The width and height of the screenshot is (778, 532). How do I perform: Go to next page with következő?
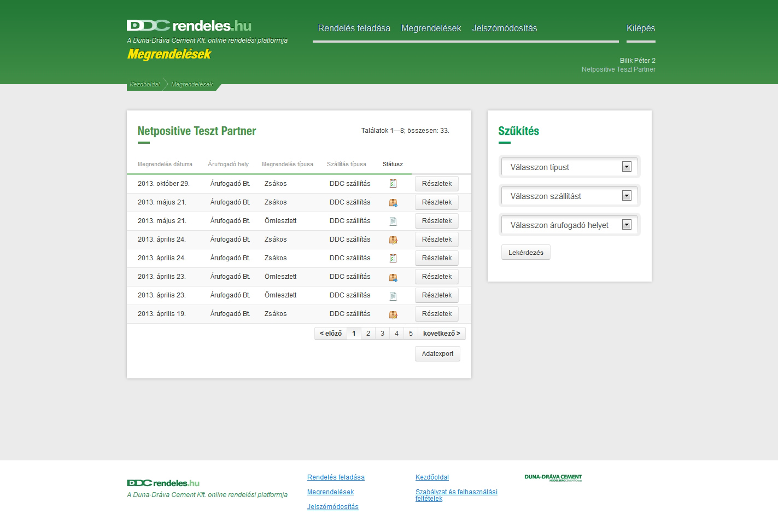[442, 334]
